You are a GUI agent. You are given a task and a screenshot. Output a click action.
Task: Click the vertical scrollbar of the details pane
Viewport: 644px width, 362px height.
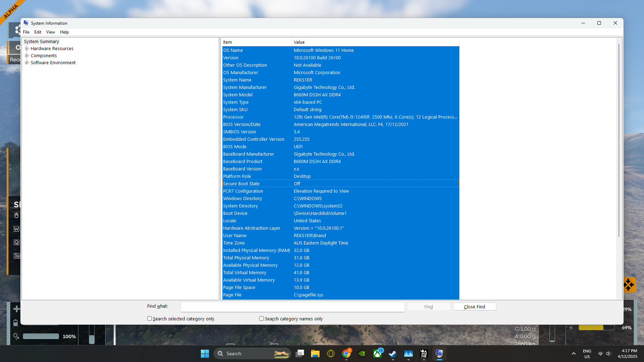coord(619,141)
